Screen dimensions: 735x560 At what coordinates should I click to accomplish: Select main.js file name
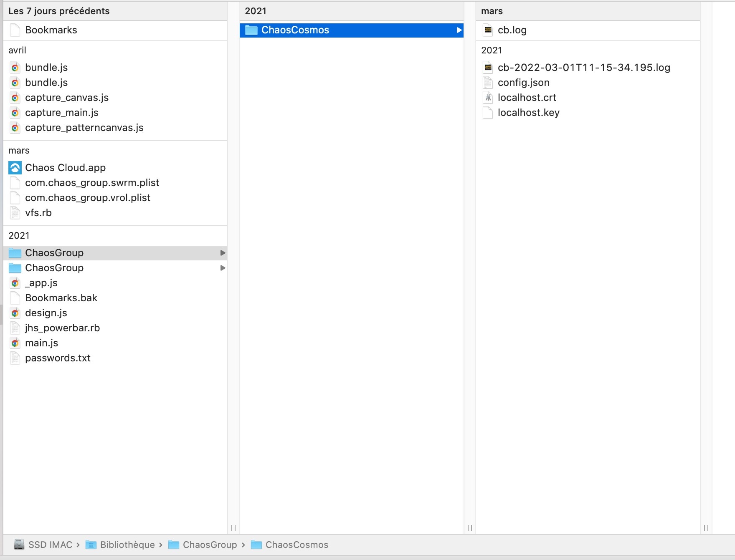pos(41,343)
